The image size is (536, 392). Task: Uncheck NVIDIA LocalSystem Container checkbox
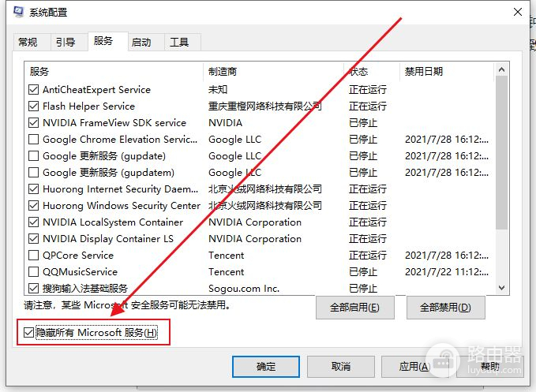coord(33,222)
